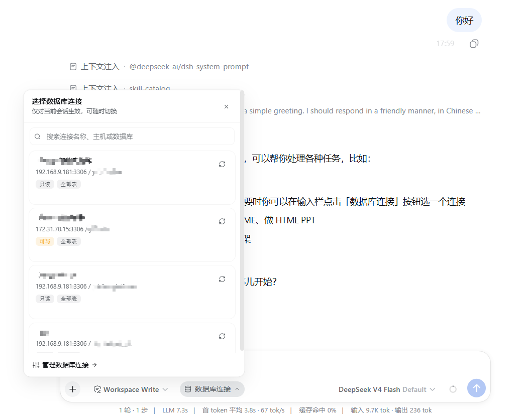Expand the collapsed reasoning text about simple greeting
Screen dimensions: 528x420
[x=363, y=111]
